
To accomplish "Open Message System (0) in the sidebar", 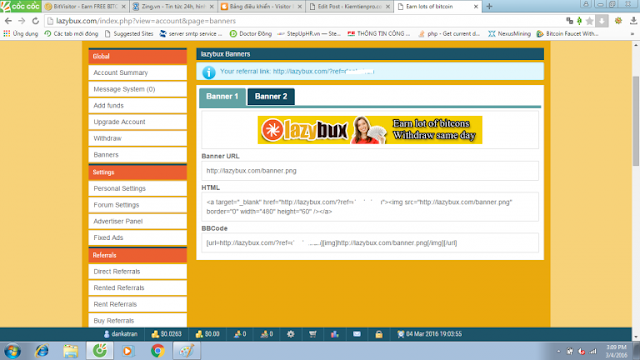I will (x=138, y=89).
